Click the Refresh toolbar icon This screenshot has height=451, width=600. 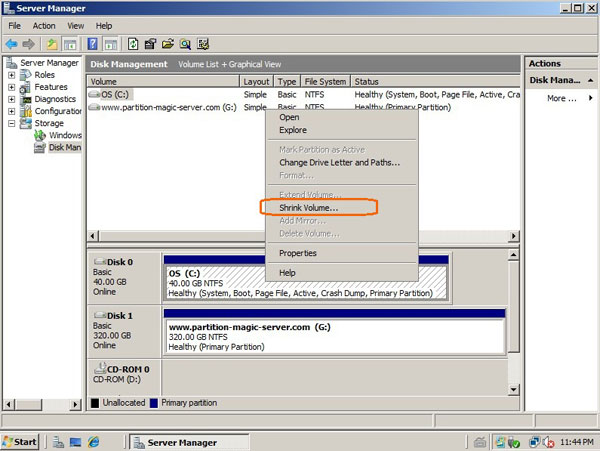click(133, 44)
